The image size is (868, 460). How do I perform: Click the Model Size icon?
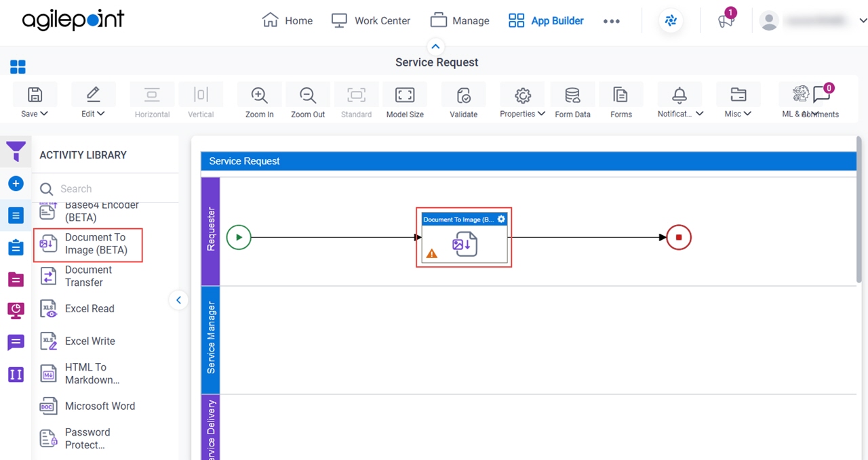[x=405, y=95]
